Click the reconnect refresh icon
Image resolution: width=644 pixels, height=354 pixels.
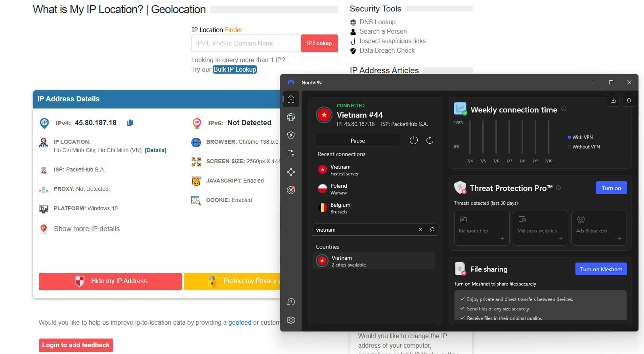click(x=430, y=141)
